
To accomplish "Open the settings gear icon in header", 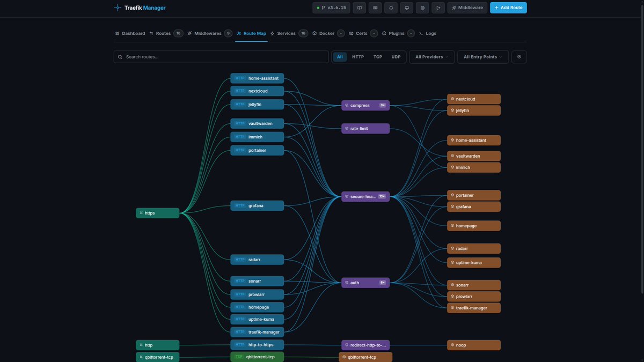I will click(x=422, y=8).
